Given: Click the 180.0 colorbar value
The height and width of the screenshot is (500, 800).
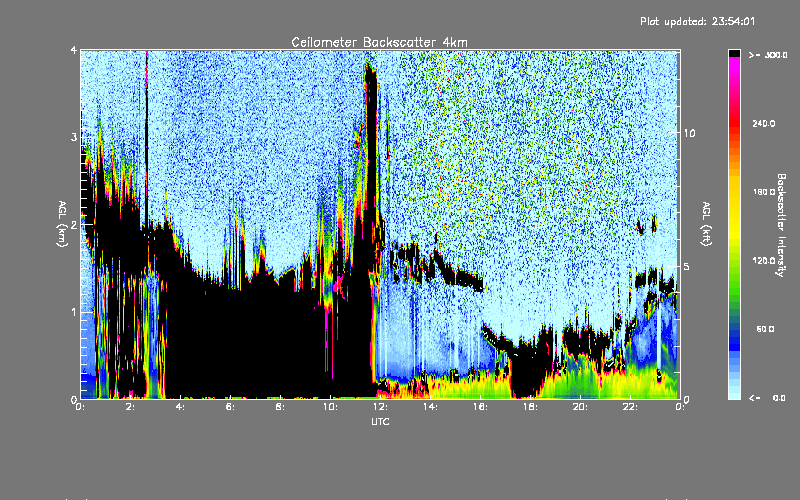Looking at the screenshot, I should tap(764, 192).
